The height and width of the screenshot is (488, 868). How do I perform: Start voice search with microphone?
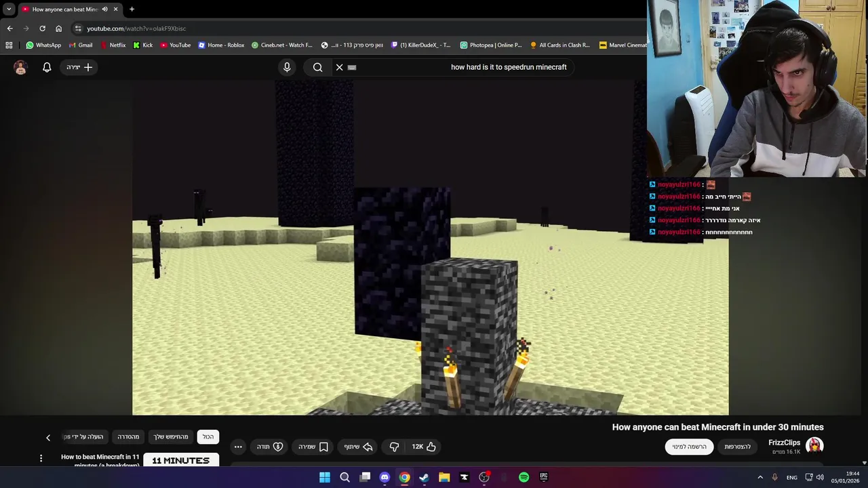[x=287, y=67]
